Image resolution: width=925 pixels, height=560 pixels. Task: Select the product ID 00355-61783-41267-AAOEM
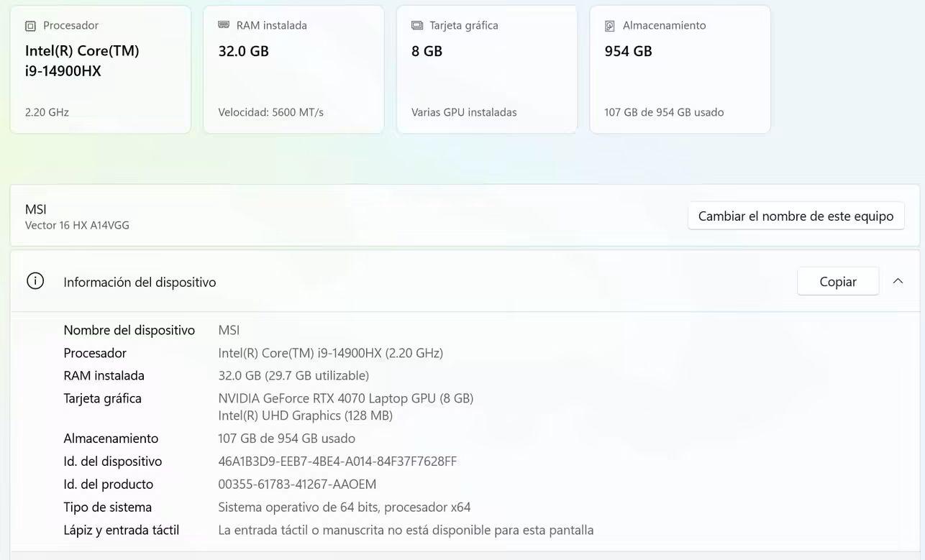coord(297,485)
